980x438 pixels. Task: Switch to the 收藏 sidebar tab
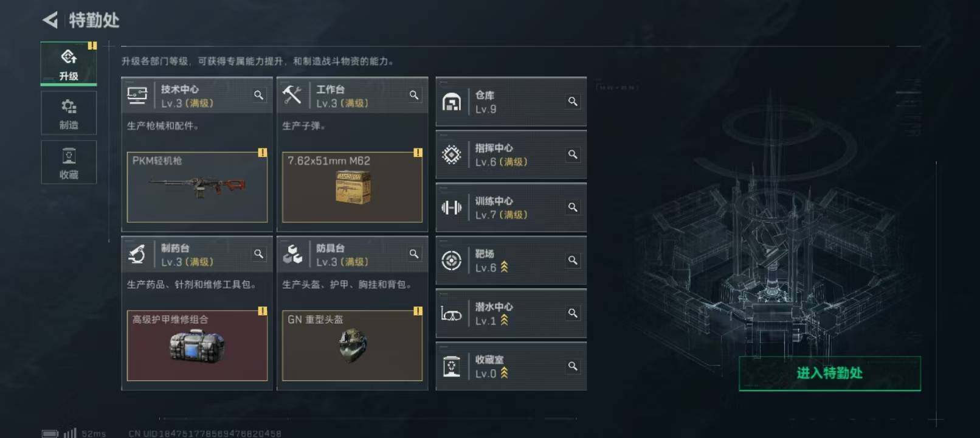(69, 162)
